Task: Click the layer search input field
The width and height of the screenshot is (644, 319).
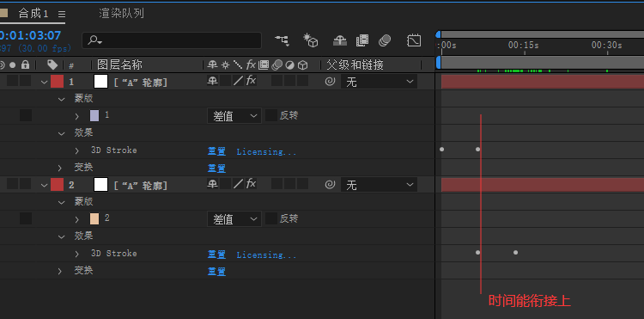Action: [x=172, y=40]
